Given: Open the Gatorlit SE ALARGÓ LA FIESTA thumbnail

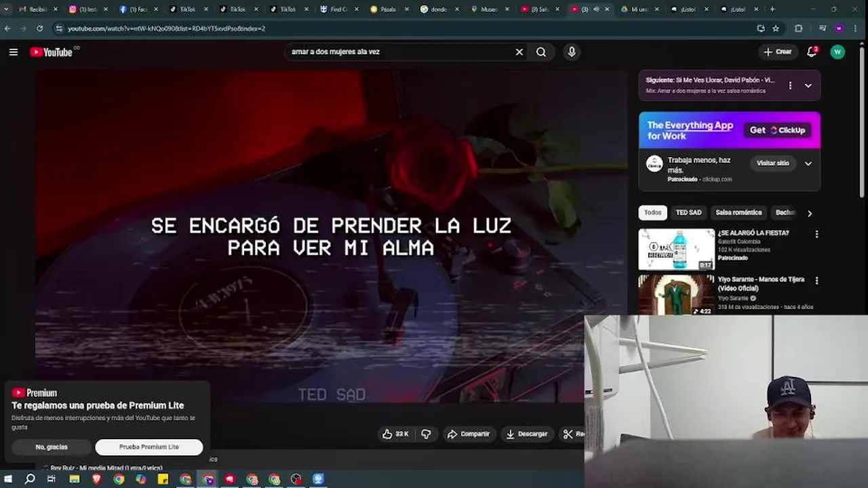Looking at the screenshot, I should point(676,249).
